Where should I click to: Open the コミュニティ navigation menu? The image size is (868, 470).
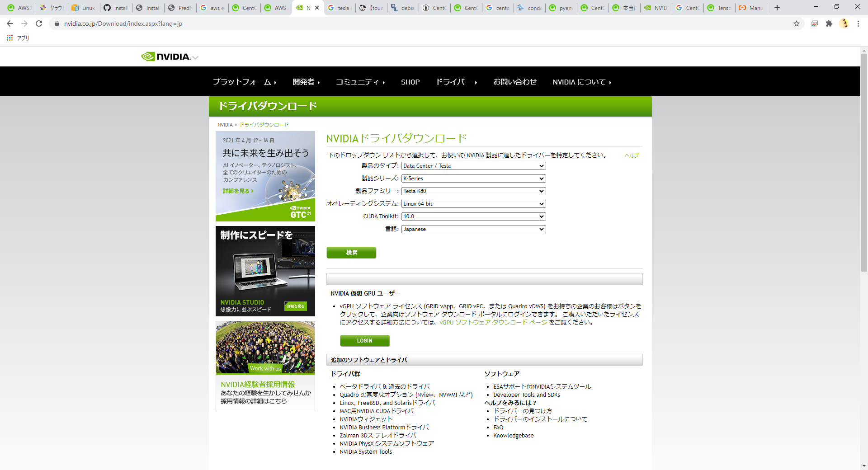point(360,82)
